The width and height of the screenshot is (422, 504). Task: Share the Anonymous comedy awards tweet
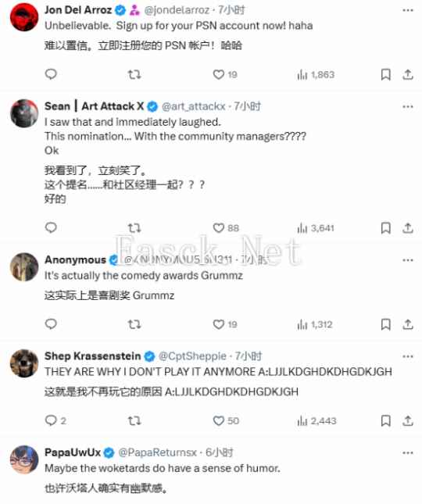click(407, 324)
